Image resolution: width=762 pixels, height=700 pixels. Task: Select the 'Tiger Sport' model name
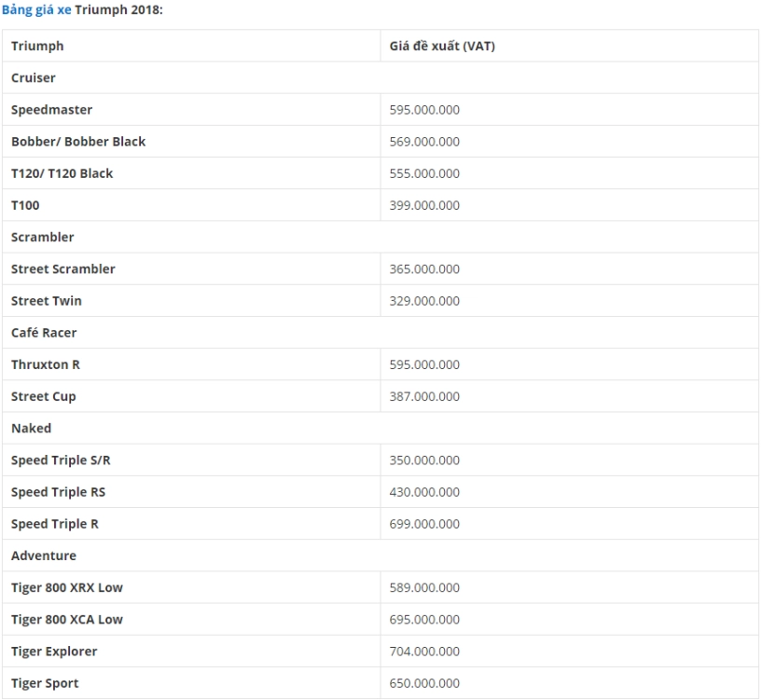pos(45,683)
